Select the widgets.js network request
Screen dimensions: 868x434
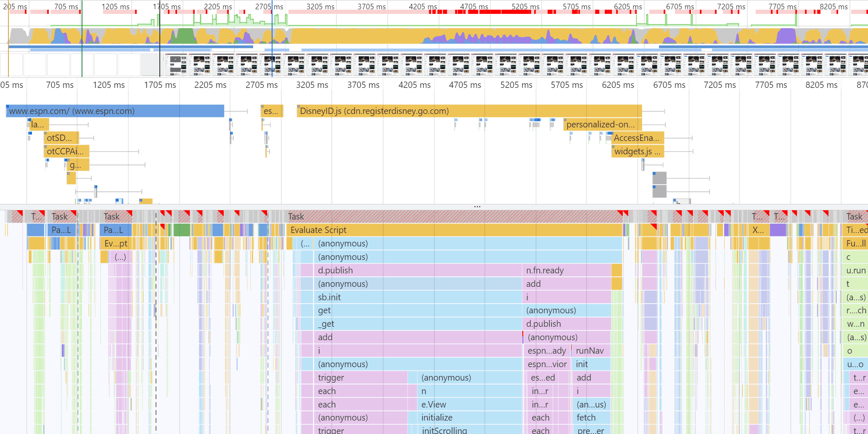[638, 151]
